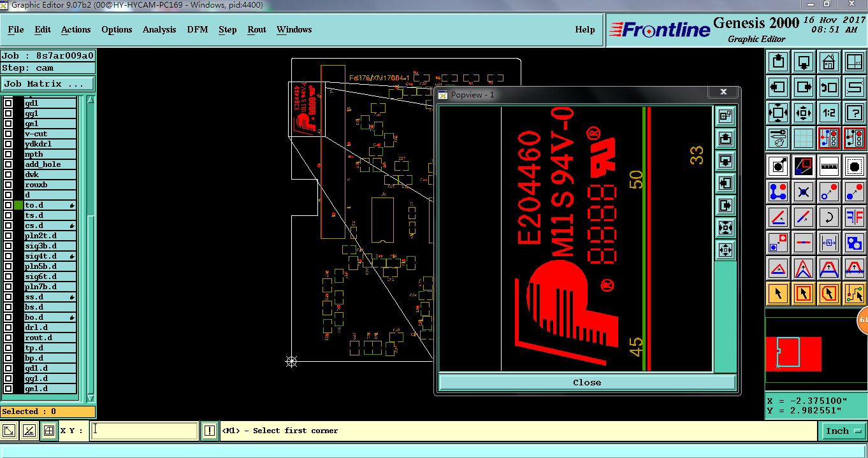The image size is (868, 458).
Task: Open the DFM menu
Action: [x=198, y=29]
